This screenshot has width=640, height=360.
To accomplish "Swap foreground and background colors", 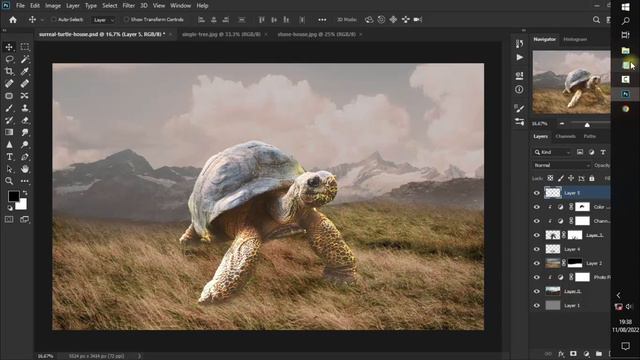I will coord(24,193).
